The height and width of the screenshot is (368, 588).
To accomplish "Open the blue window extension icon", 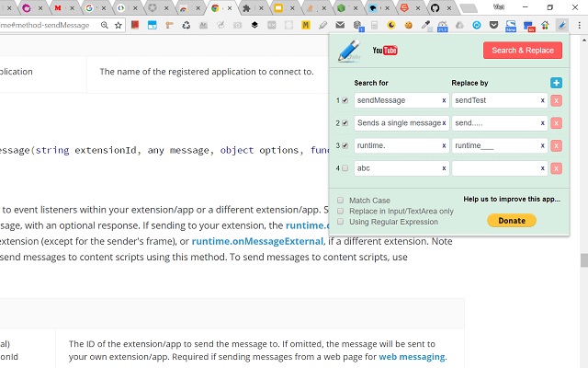I will coord(153,25).
